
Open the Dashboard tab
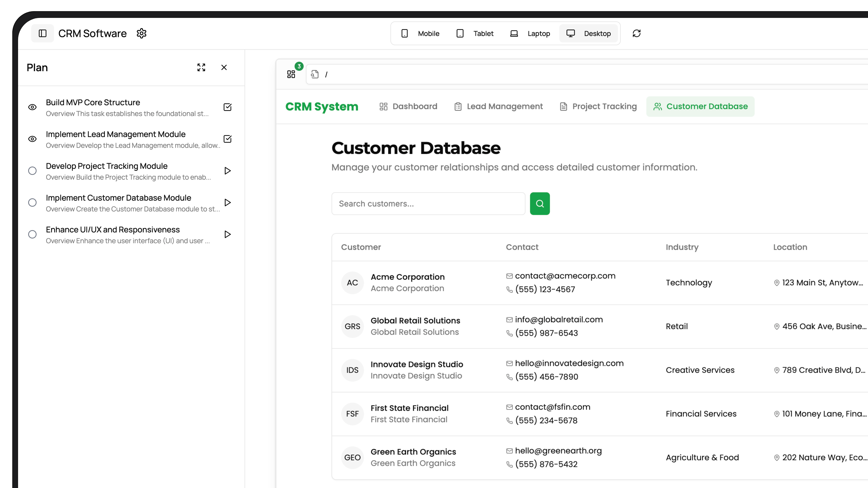click(408, 106)
